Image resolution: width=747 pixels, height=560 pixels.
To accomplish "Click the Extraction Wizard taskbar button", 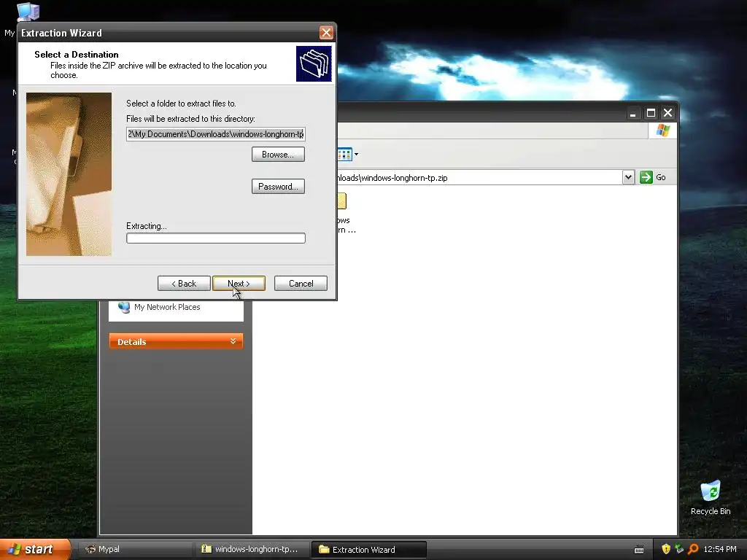I will coord(368,549).
